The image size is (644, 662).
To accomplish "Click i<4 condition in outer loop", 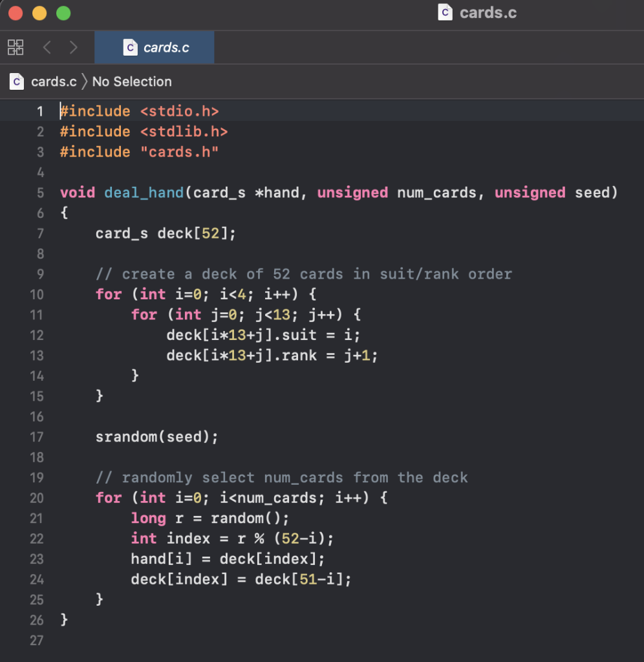I will click(x=233, y=294).
